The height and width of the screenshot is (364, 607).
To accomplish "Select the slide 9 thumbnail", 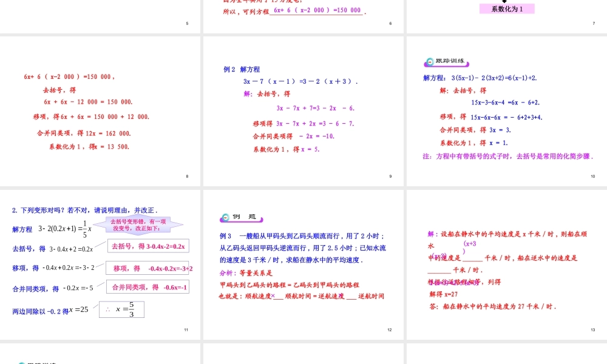I will tap(303, 109).
